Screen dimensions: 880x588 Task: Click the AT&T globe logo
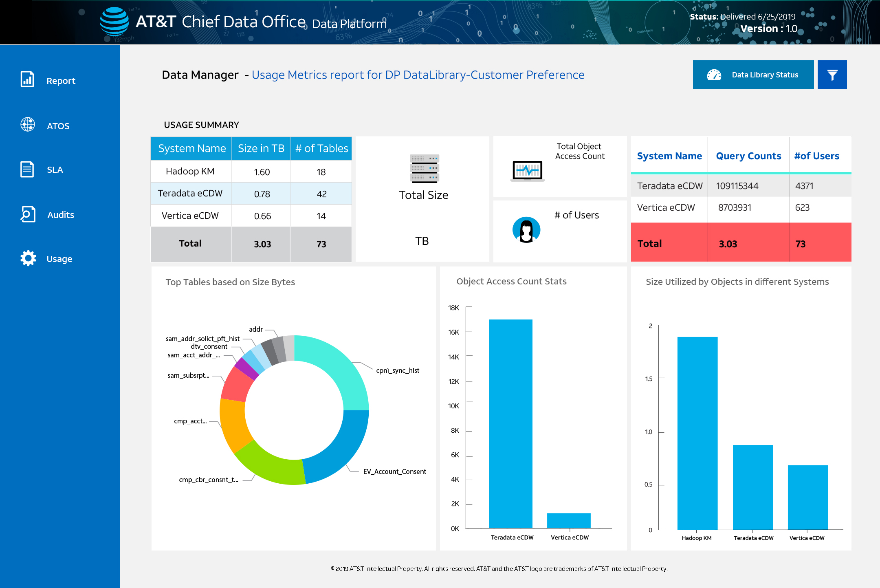[x=114, y=21]
